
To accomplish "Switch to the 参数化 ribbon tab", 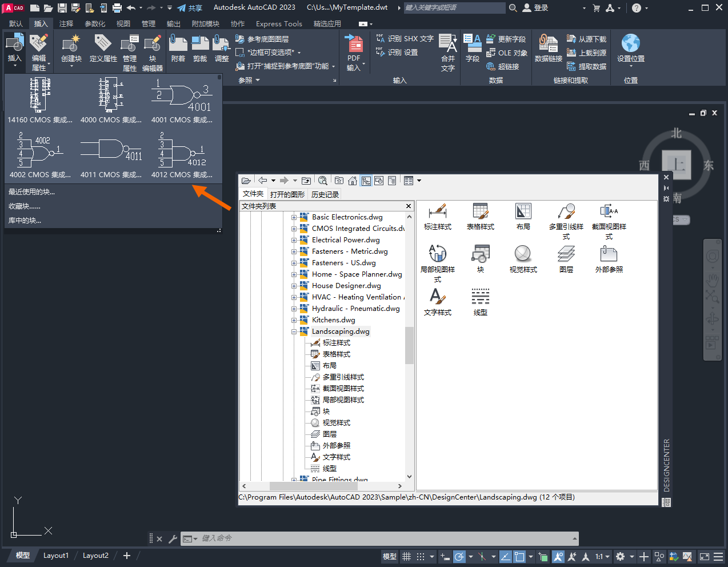I will [x=95, y=23].
